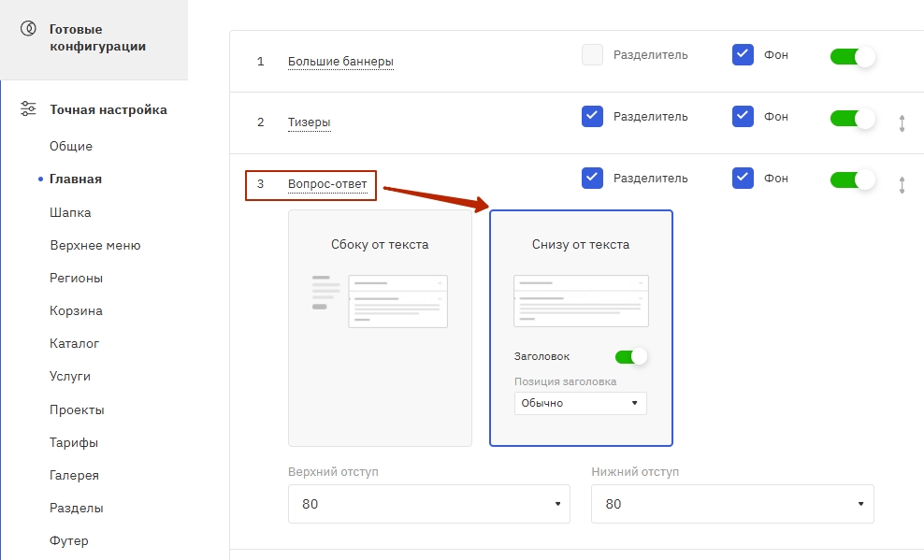Uncheck Разделитель checkbox in Вопрос-ответ row
This screenshot has width=924, height=560.
click(592, 178)
